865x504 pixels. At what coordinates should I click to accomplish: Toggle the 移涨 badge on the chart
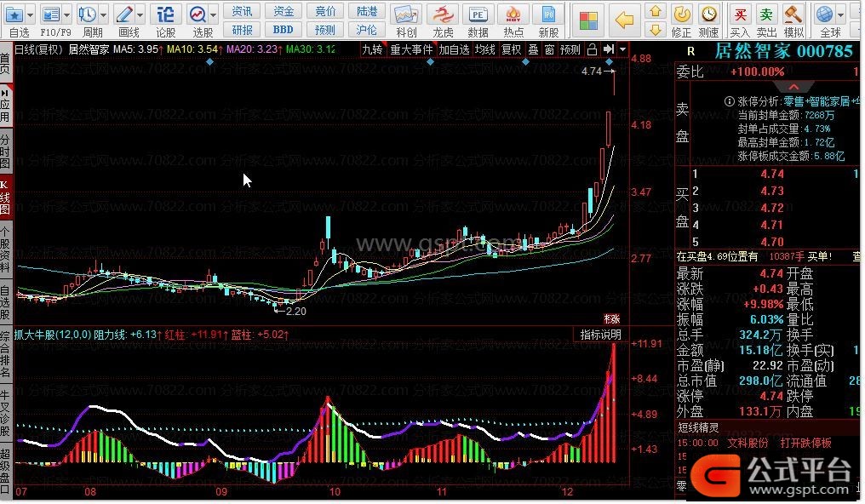612,318
